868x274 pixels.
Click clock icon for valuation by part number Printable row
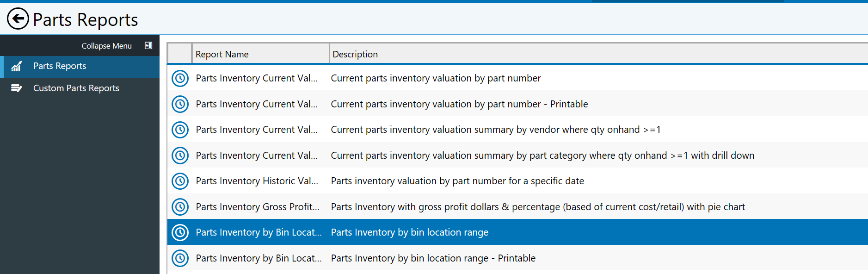pyautogui.click(x=180, y=104)
